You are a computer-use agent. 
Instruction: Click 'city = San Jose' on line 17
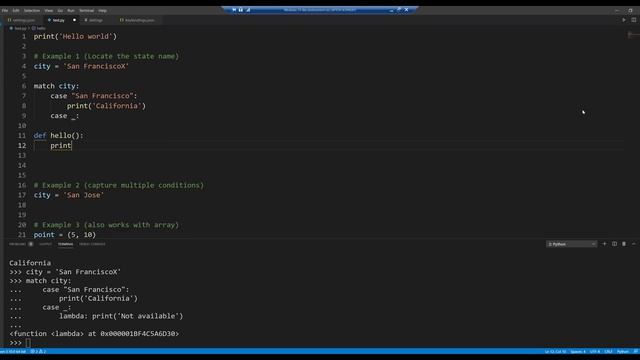tap(69, 195)
